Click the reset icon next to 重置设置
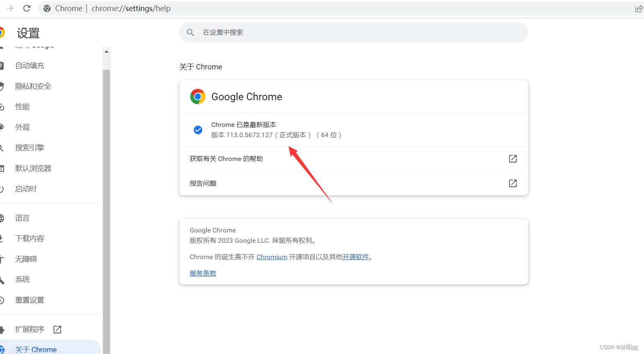The width and height of the screenshot is (644, 354). click(2, 300)
